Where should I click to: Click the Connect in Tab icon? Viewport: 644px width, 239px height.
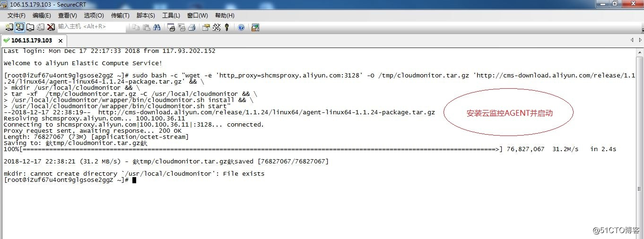click(x=30, y=27)
